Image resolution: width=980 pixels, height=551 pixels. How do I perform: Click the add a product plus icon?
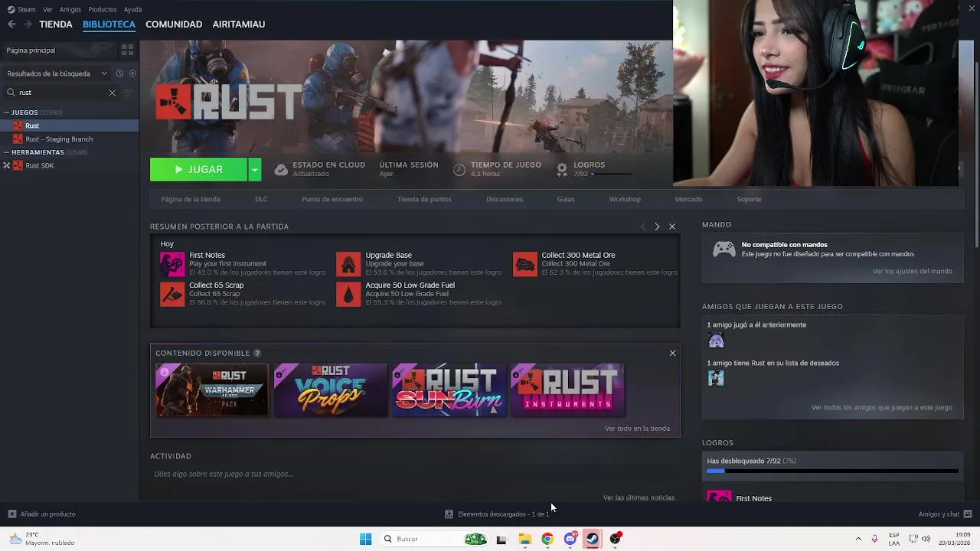11,514
